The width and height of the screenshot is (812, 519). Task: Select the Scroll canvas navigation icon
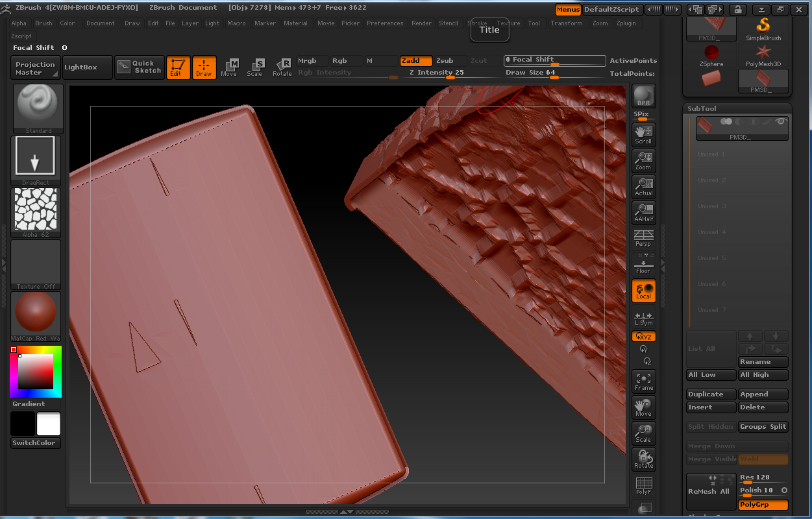tap(643, 135)
